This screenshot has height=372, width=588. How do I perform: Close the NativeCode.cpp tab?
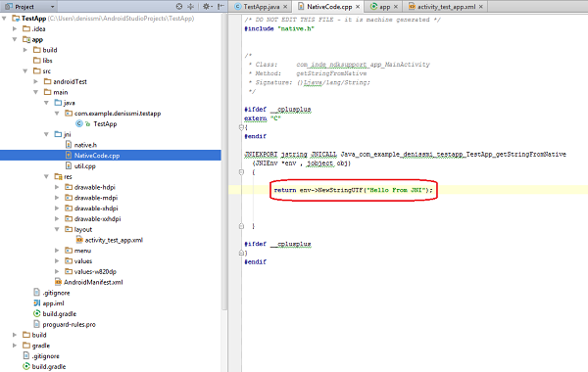point(358,7)
